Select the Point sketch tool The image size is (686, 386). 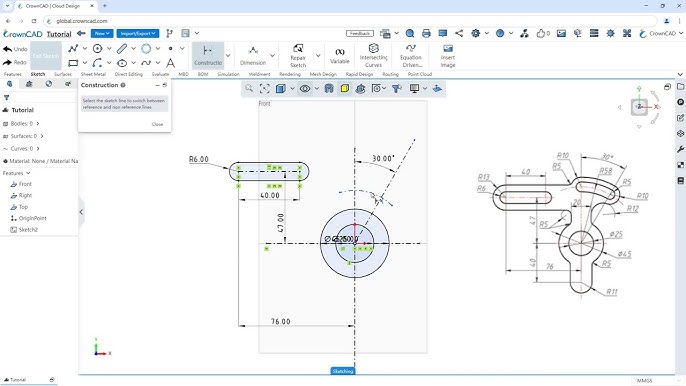click(x=171, y=49)
